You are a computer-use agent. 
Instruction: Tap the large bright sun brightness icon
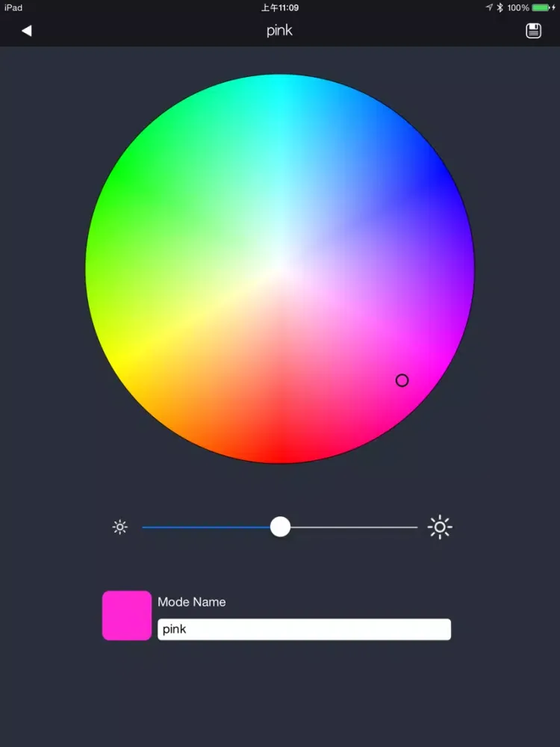coord(440,527)
